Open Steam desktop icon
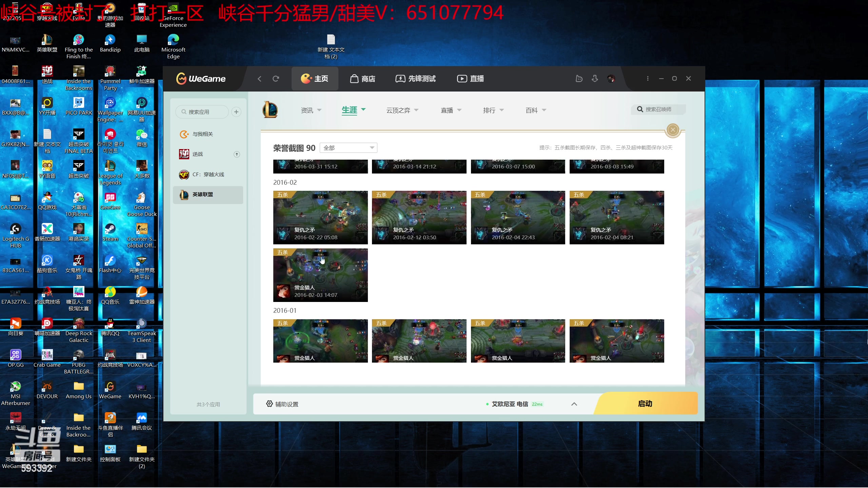The height and width of the screenshot is (488, 868). 110,232
